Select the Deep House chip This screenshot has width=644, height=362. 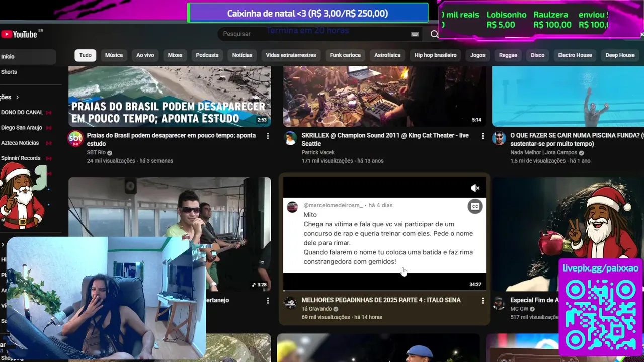click(x=620, y=55)
